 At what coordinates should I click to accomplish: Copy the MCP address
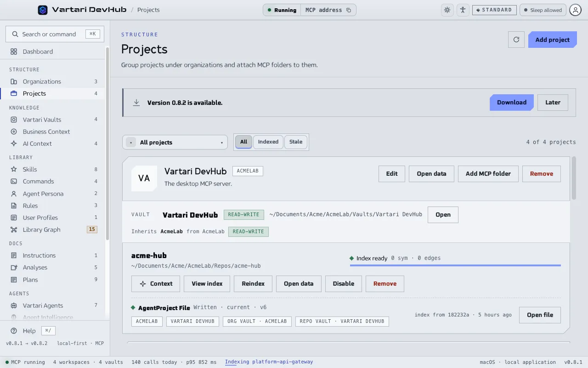(328, 10)
